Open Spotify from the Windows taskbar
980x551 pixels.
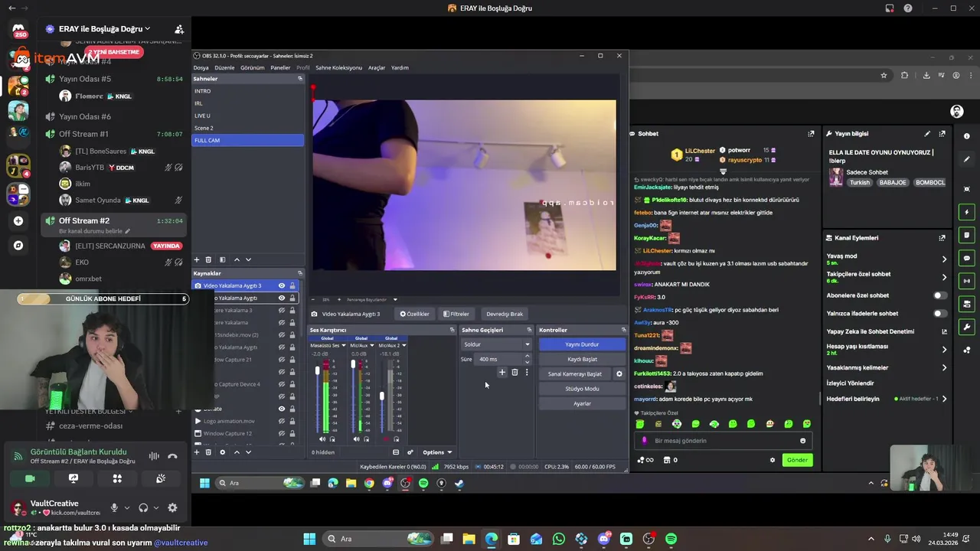[671, 539]
